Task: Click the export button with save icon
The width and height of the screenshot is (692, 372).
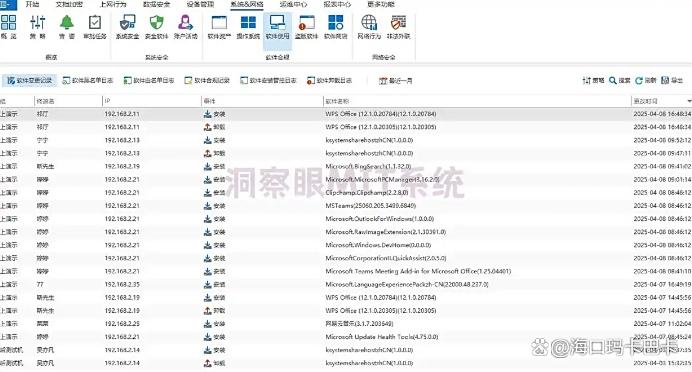Action: click(672, 80)
